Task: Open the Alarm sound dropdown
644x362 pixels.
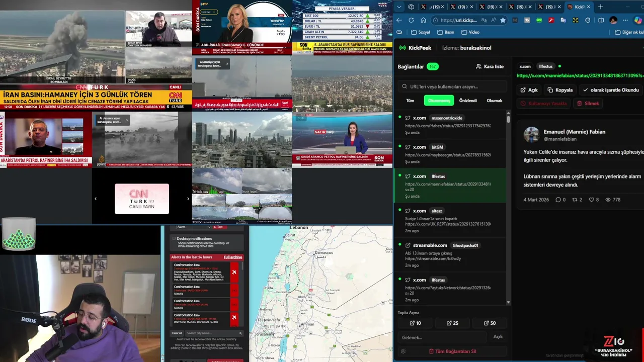Action: point(193,227)
